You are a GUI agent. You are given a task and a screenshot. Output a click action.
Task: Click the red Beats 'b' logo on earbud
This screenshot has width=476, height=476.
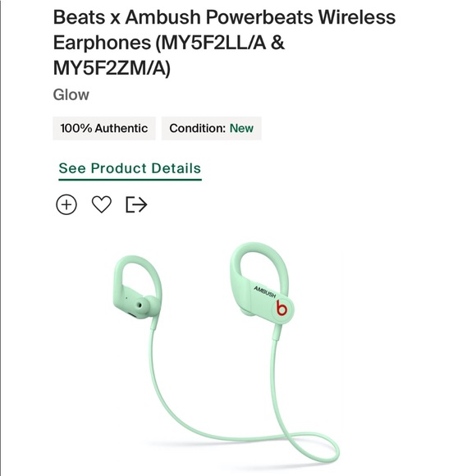coord(281,309)
